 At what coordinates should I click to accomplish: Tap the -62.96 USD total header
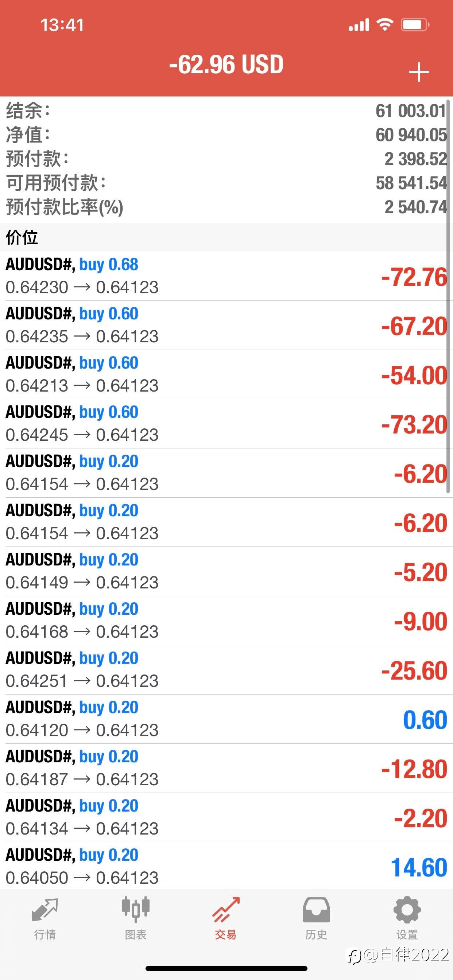coord(226,64)
